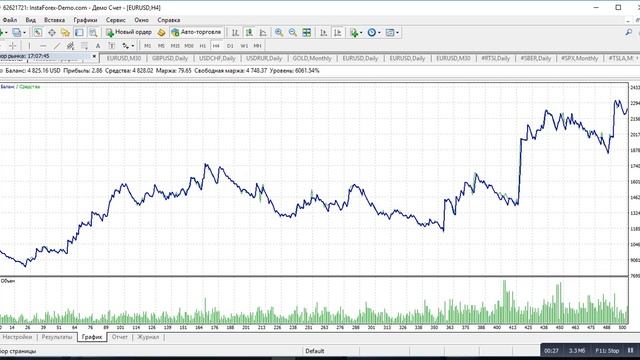The image size is (640, 360).
Task: Select the text tool marked A
Action: point(98,46)
